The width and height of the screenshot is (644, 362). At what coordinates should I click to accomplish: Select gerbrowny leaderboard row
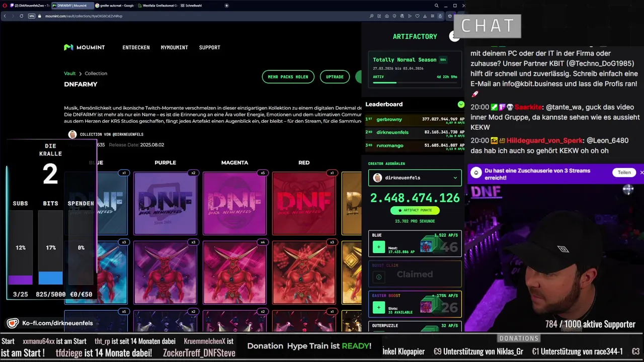coord(415,120)
